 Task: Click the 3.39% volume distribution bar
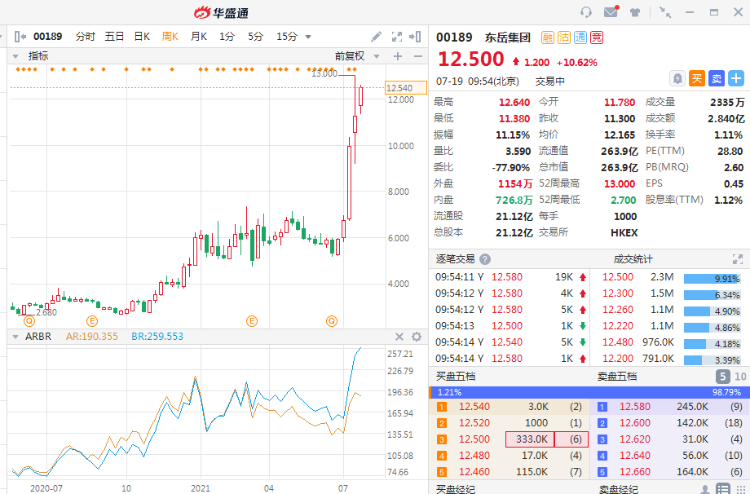(712, 360)
